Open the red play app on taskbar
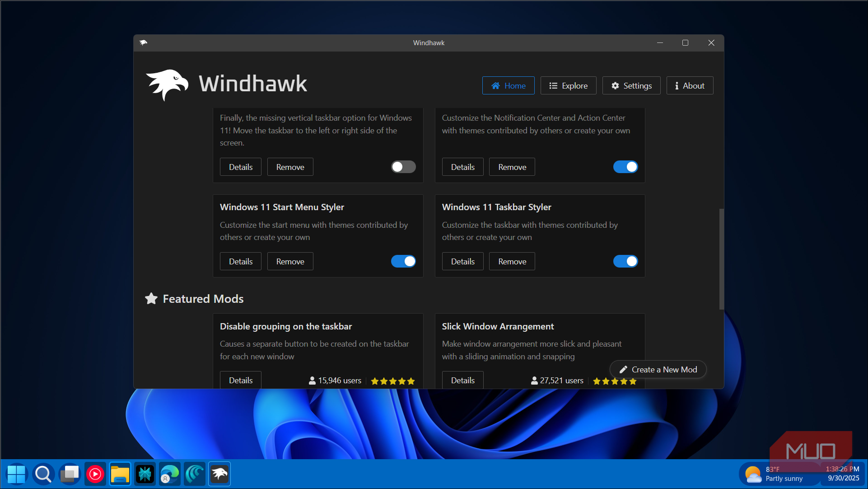Viewport: 868px width, 489px height. 95,474
